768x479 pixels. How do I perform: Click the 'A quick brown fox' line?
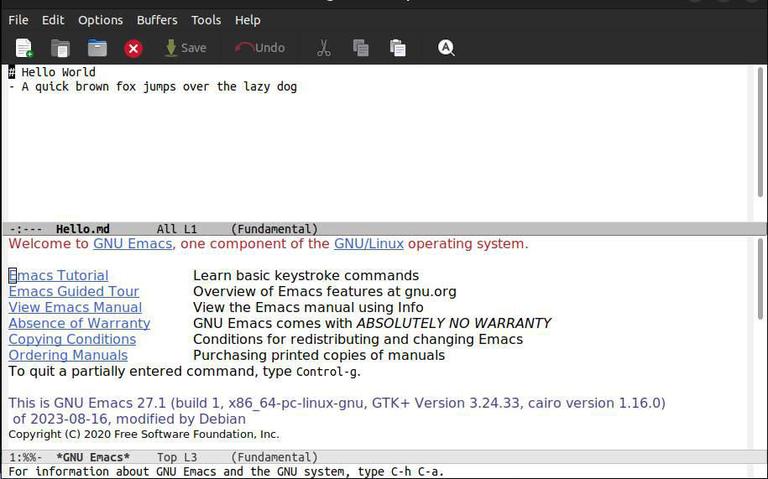click(x=153, y=87)
